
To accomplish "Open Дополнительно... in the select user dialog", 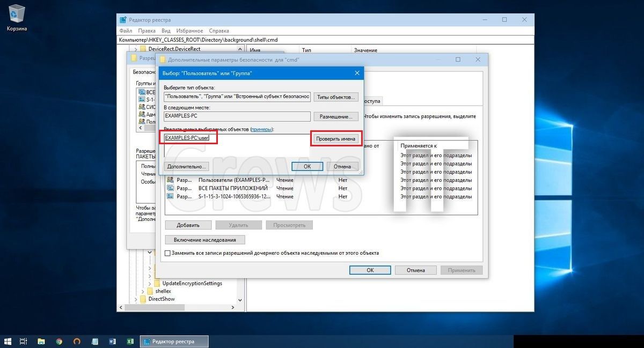I will pos(186,166).
